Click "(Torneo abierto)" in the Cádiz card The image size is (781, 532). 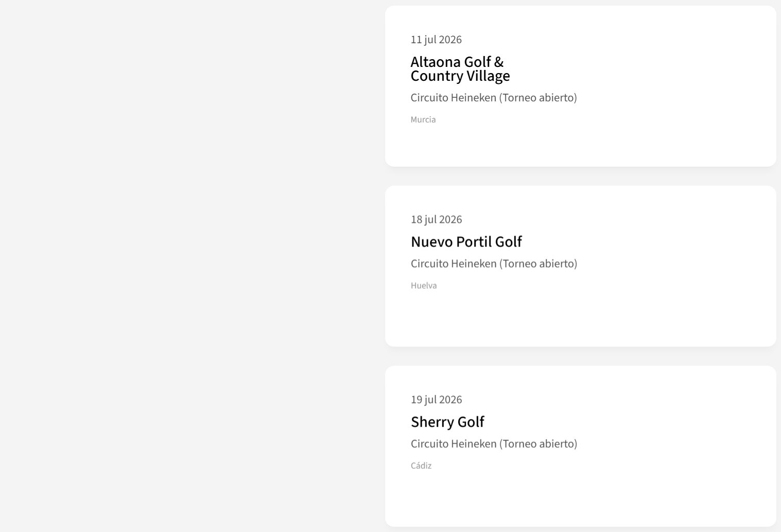click(538, 444)
